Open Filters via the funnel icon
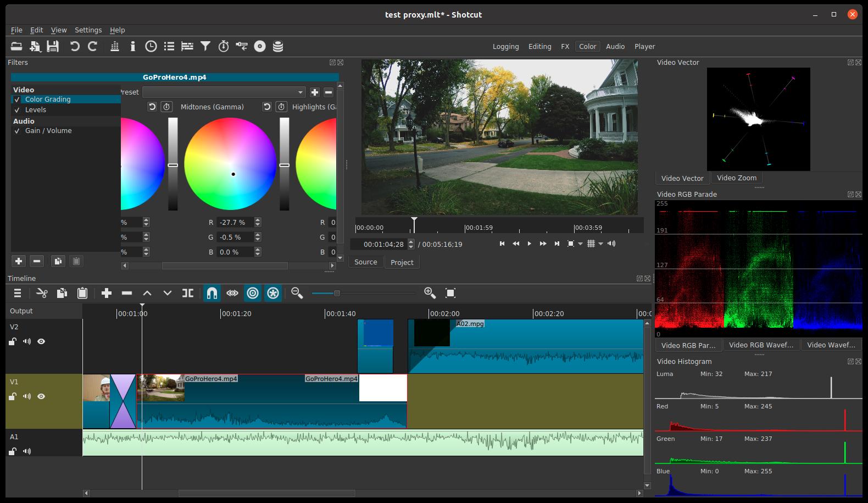The width and height of the screenshot is (868, 503). pyautogui.click(x=205, y=46)
